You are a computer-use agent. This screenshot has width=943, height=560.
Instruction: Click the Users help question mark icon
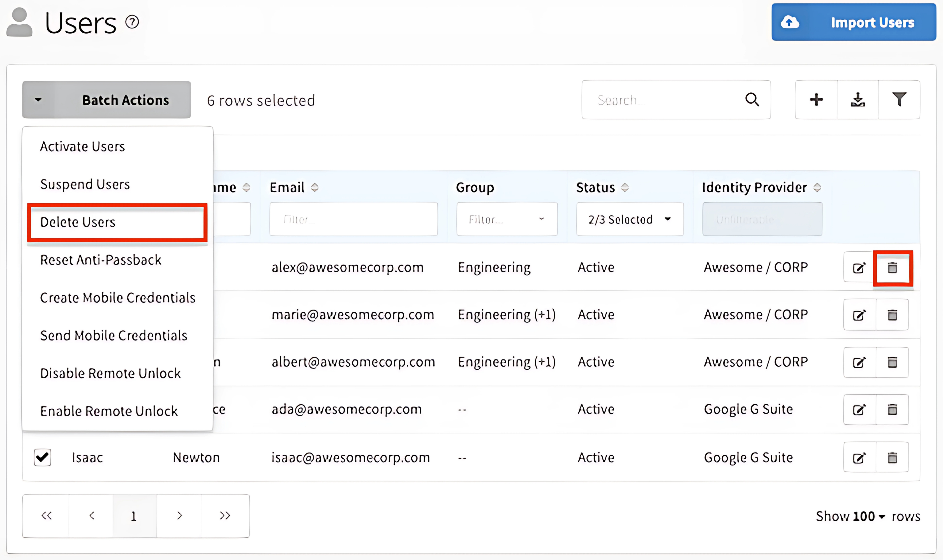(132, 22)
